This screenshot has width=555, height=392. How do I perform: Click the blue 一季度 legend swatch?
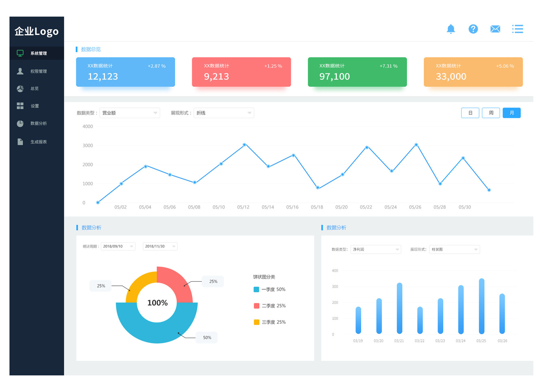click(256, 289)
